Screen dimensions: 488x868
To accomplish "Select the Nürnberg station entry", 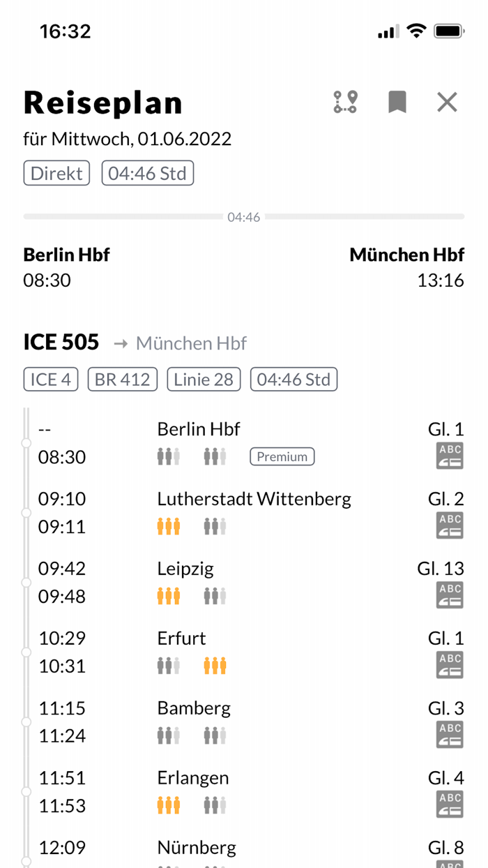I will tap(197, 847).
